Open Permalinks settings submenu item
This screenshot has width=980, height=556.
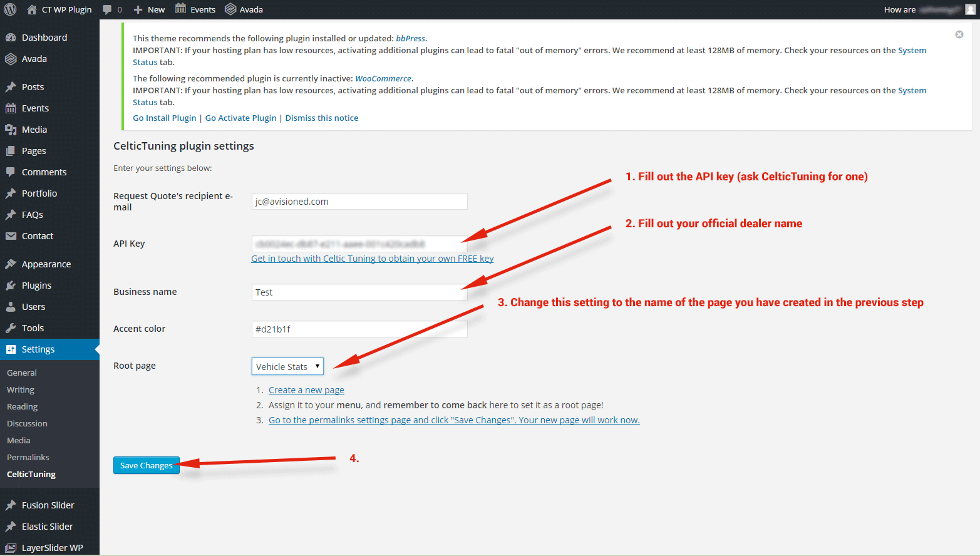coord(28,457)
